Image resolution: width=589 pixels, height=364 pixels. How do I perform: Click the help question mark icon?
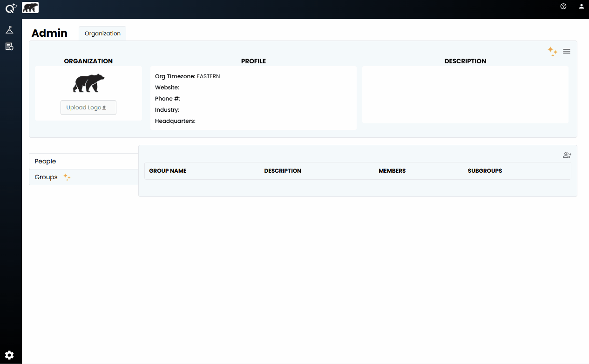pyautogui.click(x=563, y=7)
